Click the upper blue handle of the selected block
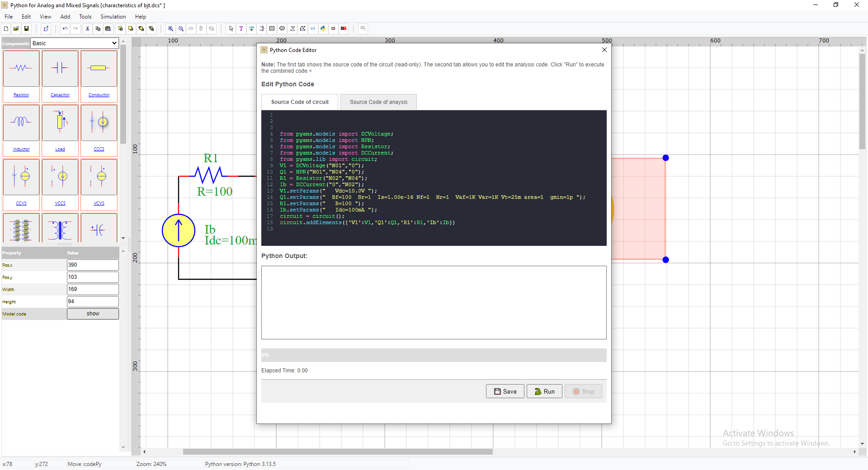This screenshot has height=470, width=868. pyautogui.click(x=665, y=158)
